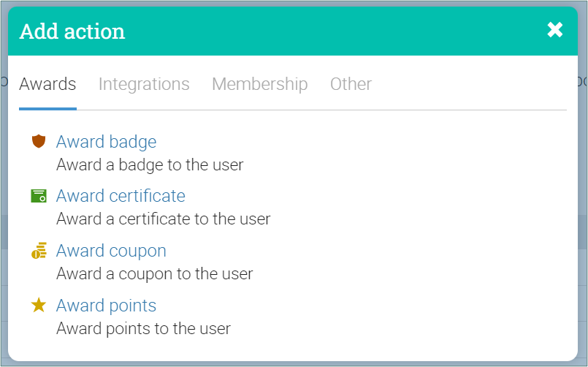Open the Award certificate action link

121,196
